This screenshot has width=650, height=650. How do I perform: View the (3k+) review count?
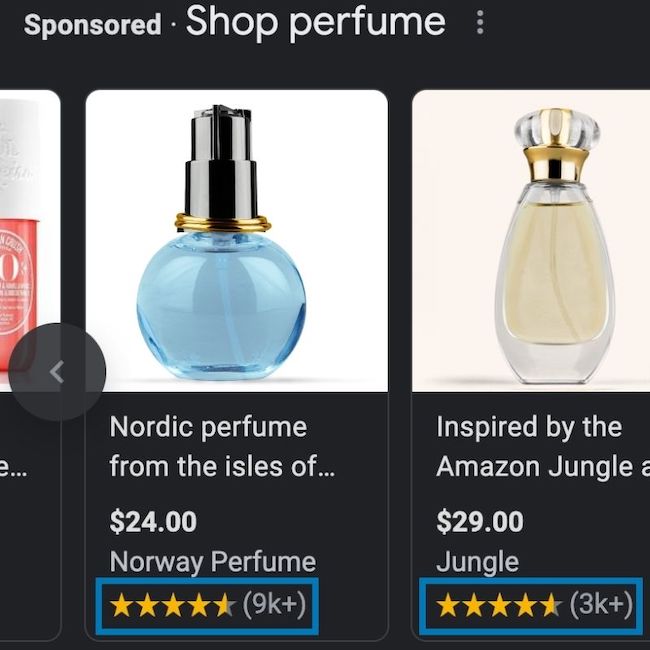[601, 605]
